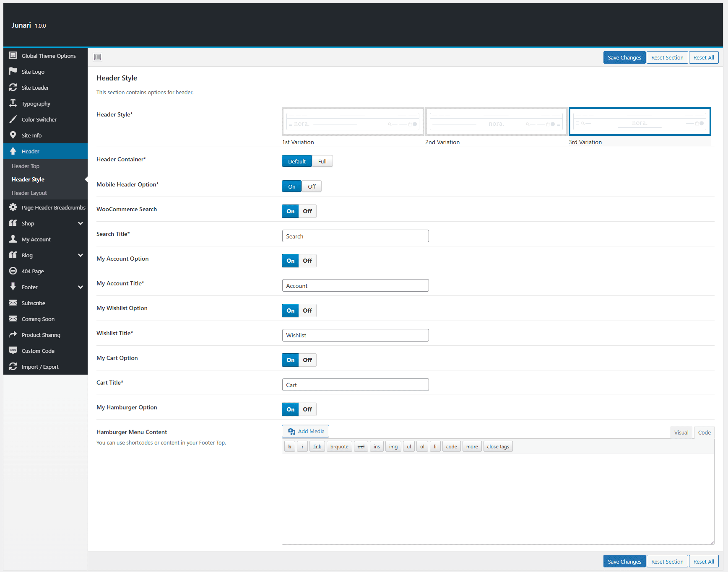Screen dimensions: 728x572
Task: Choose the 1st Variation header style
Action: click(353, 122)
